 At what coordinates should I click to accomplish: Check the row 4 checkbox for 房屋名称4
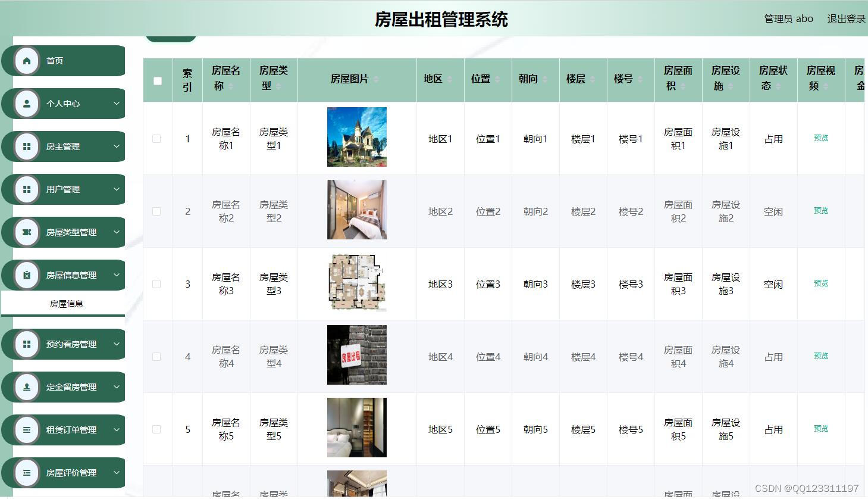point(156,357)
